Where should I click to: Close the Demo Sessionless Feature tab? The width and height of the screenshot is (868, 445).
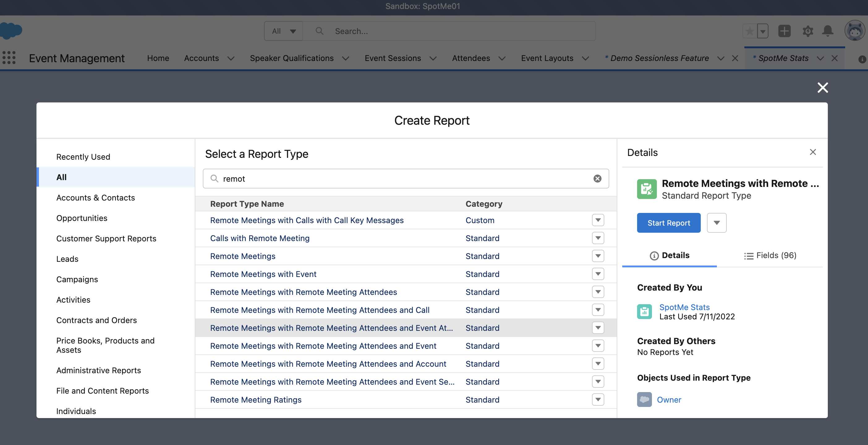click(735, 58)
